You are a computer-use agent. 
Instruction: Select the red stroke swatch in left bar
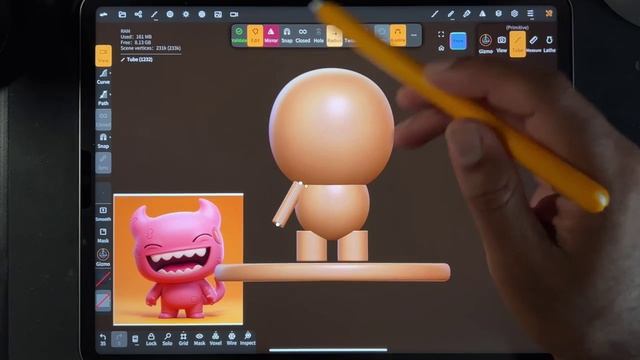tap(103, 280)
